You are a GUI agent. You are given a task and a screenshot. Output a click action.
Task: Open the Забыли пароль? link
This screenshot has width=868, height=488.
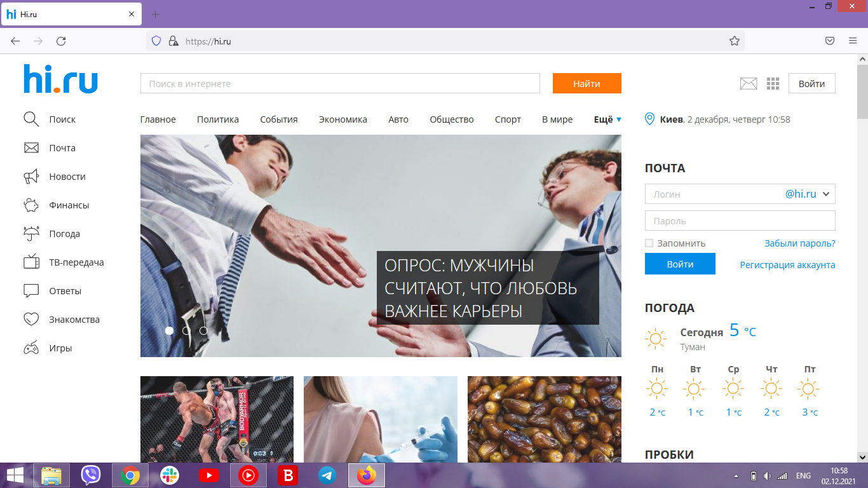pos(800,243)
